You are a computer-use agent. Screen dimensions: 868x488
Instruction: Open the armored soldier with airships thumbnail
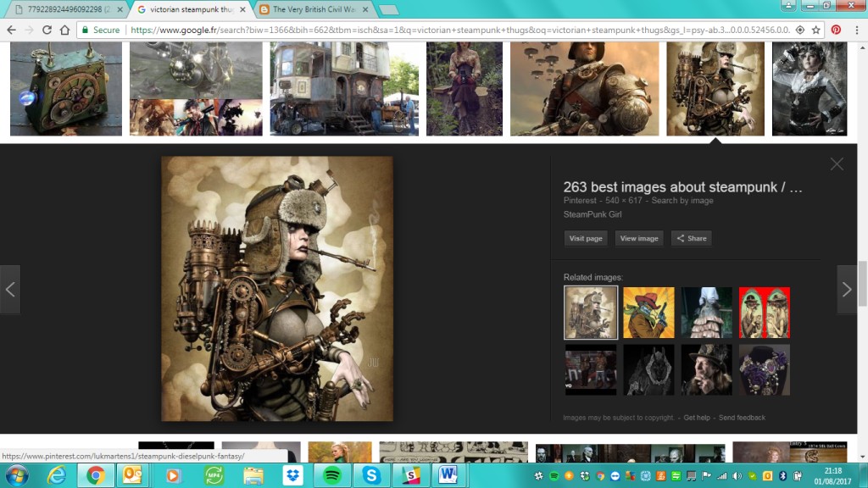pyautogui.click(x=585, y=88)
